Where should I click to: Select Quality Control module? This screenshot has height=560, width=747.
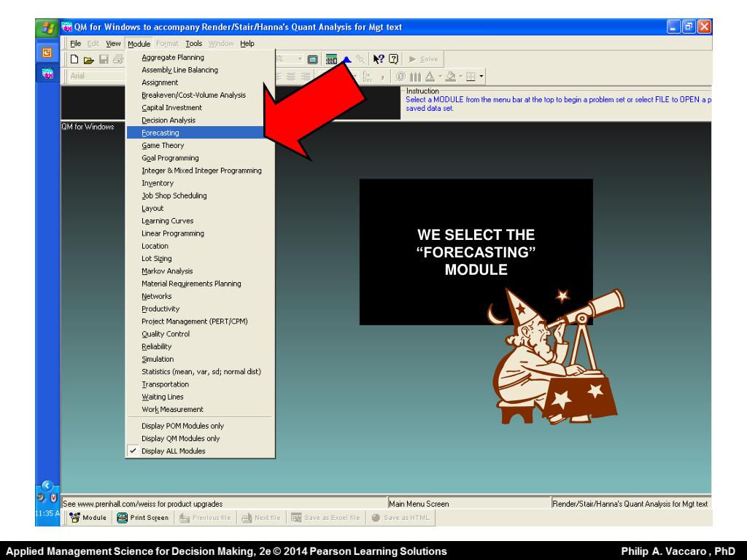[166, 334]
